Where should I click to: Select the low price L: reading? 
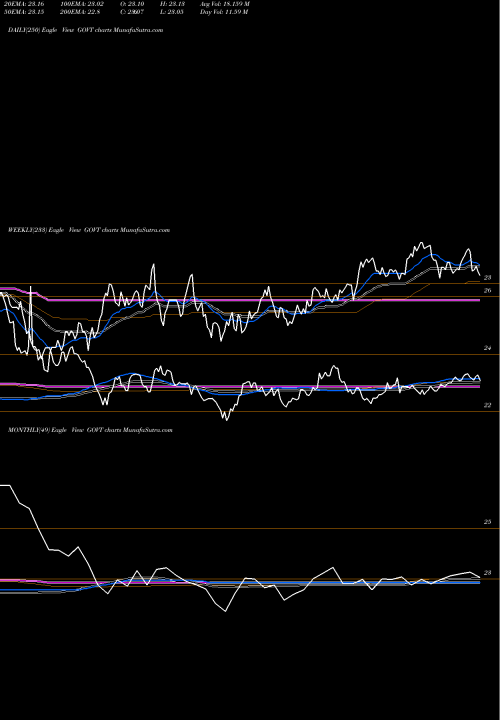(x=172, y=12)
